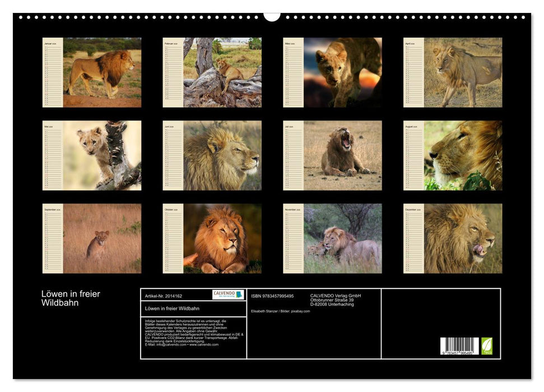The image size is (544, 392).
Task: Click the ISBN barcode
Action: tap(459, 346)
